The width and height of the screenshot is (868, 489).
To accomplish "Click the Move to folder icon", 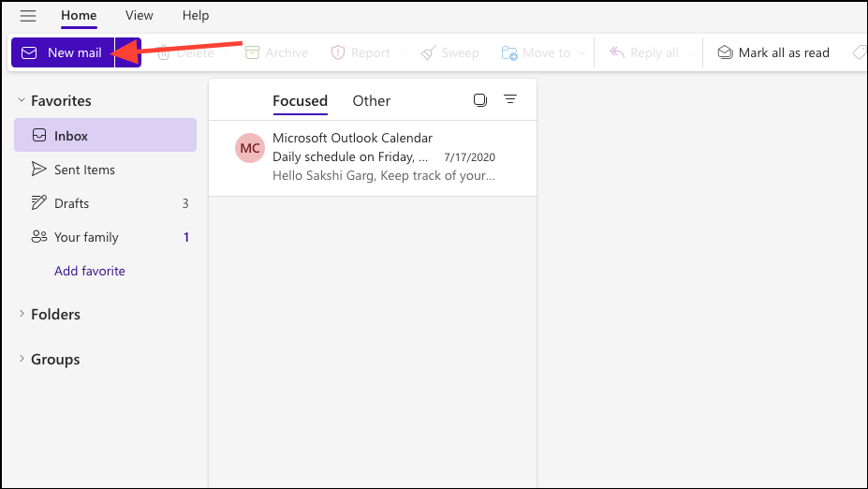I will tap(509, 52).
